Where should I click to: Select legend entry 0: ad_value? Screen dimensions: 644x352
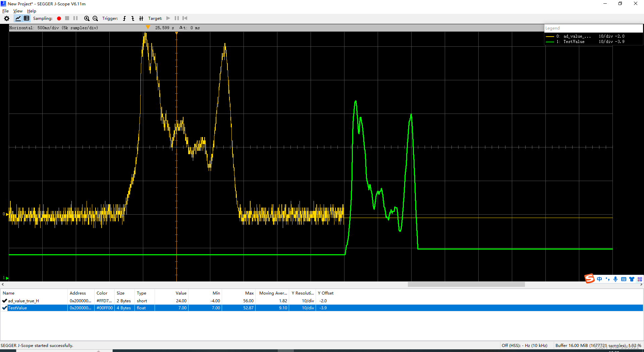585,36
